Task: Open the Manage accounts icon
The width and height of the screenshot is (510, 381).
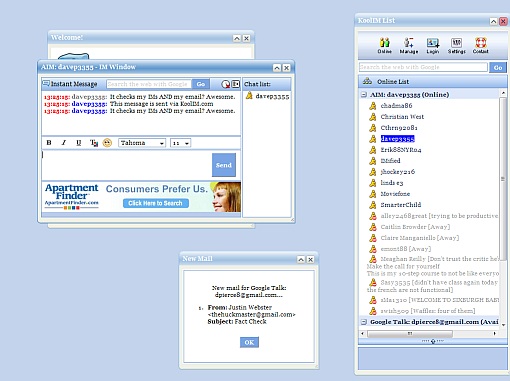Action: pyautogui.click(x=409, y=45)
